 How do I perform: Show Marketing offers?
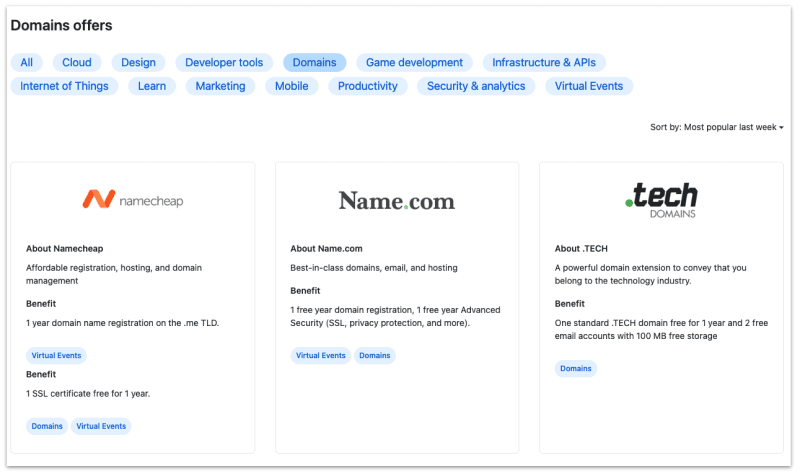220,86
